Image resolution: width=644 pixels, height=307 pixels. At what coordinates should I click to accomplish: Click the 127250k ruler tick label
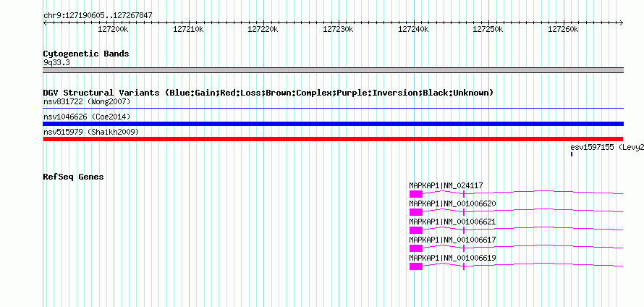click(488, 30)
